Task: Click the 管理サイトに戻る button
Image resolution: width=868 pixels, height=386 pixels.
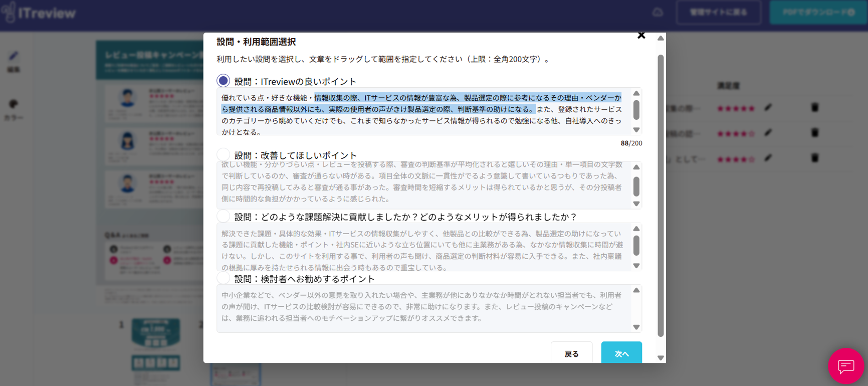Action: [x=718, y=13]
